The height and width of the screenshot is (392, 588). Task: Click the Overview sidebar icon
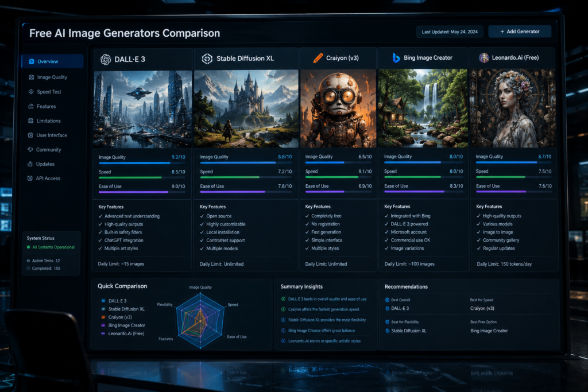(32, 61)
